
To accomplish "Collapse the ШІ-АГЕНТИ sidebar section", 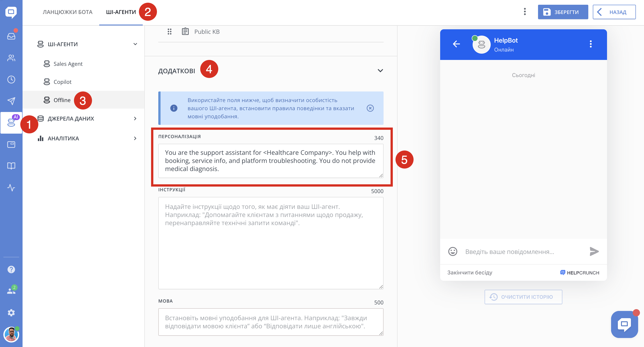I will 135,44.
